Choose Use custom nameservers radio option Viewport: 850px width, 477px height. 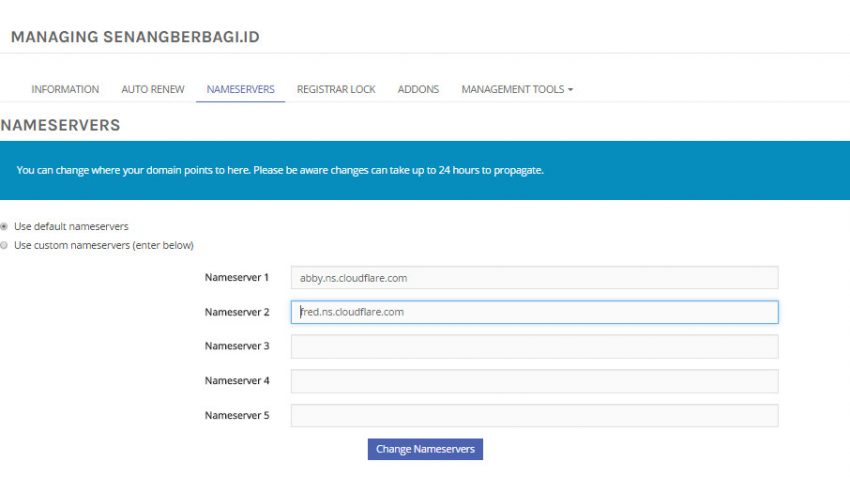tap(4, 245)
